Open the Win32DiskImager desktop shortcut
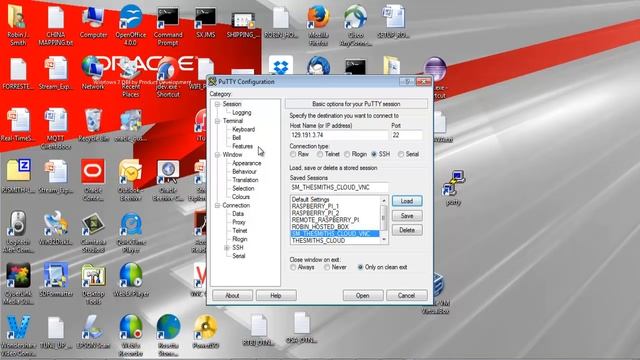 coord(56,228)
